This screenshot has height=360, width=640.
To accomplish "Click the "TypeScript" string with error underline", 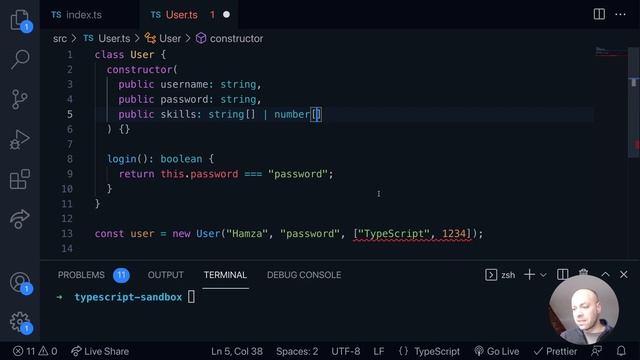I will tap(394, 233).
